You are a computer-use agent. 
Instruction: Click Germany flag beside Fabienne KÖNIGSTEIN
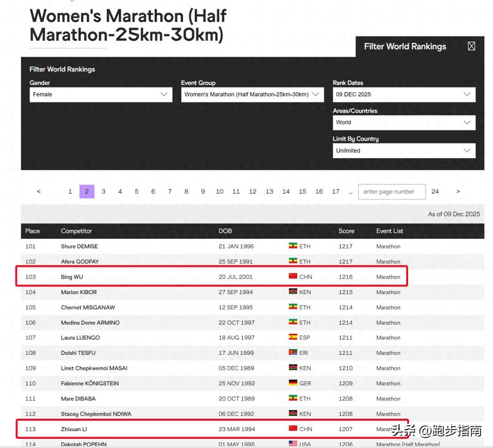[293, 383]
